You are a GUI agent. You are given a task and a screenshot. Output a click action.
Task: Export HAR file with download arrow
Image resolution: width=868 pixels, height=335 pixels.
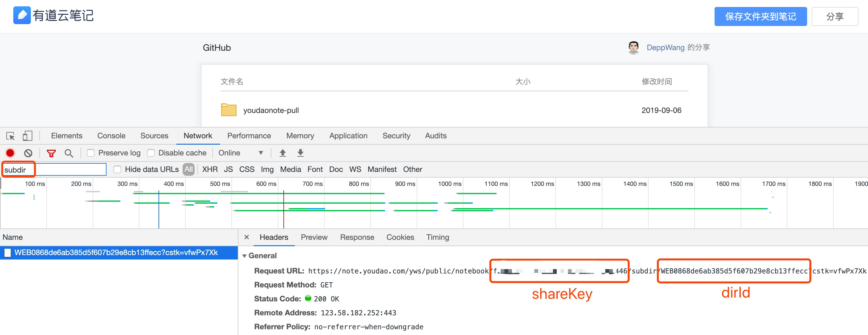pyautogui.click(x=301, y=153)
